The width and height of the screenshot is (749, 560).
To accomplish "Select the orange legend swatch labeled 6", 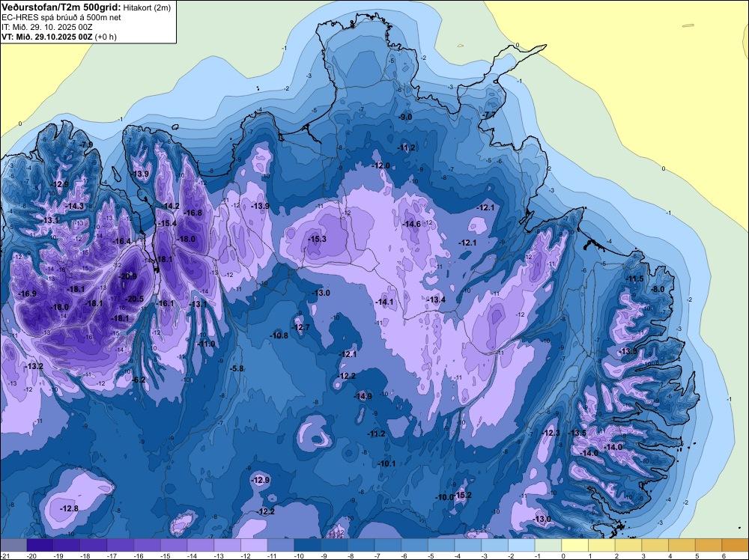I will [736, 545].
